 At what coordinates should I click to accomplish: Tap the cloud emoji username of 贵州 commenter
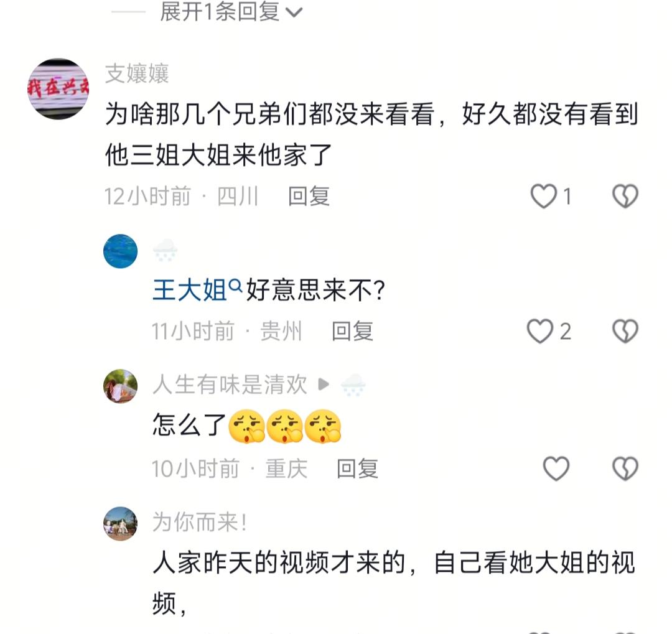tap(165, 250)
